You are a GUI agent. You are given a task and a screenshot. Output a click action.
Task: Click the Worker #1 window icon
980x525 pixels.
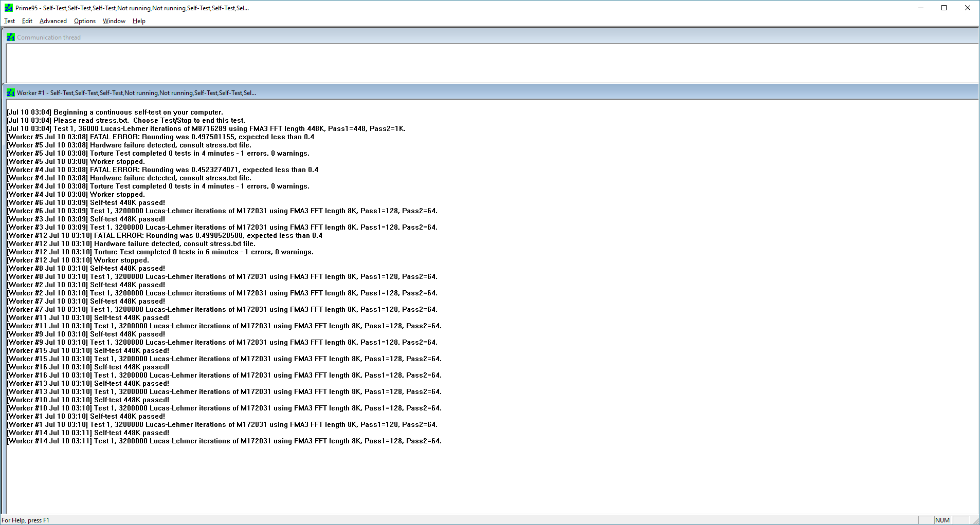[11, 92]
